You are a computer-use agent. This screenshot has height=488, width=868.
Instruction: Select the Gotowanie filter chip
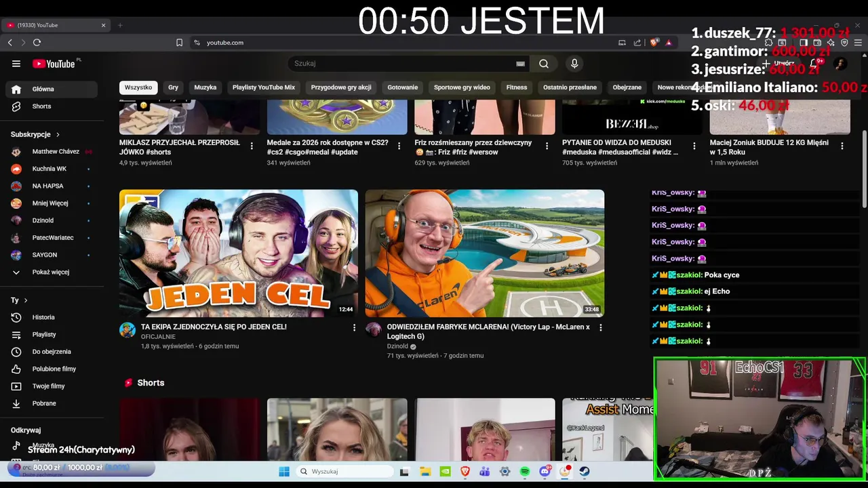(x=403, y=87)
